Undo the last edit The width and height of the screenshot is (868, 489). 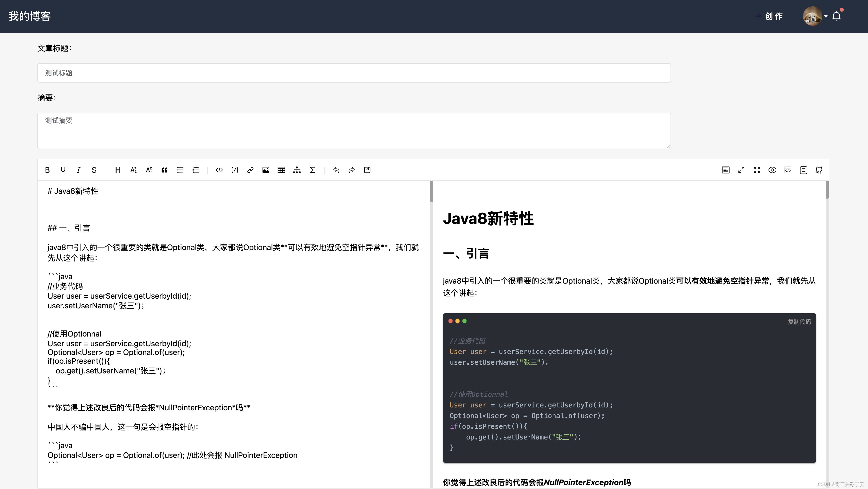pos(336,170)
